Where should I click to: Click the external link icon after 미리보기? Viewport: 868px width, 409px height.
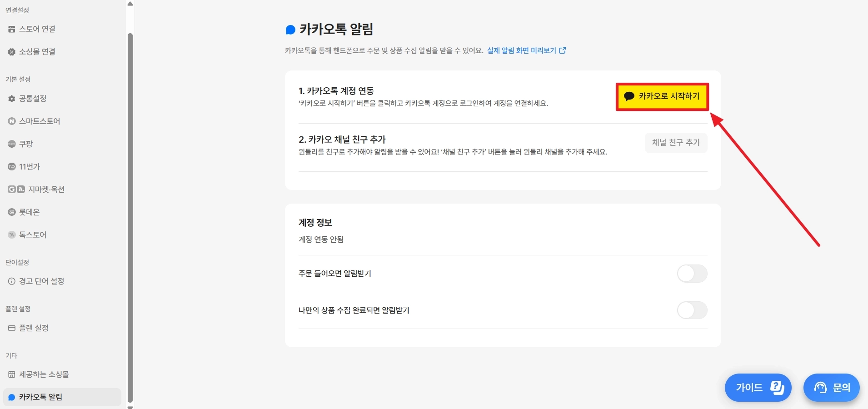(x=563, y=50)
